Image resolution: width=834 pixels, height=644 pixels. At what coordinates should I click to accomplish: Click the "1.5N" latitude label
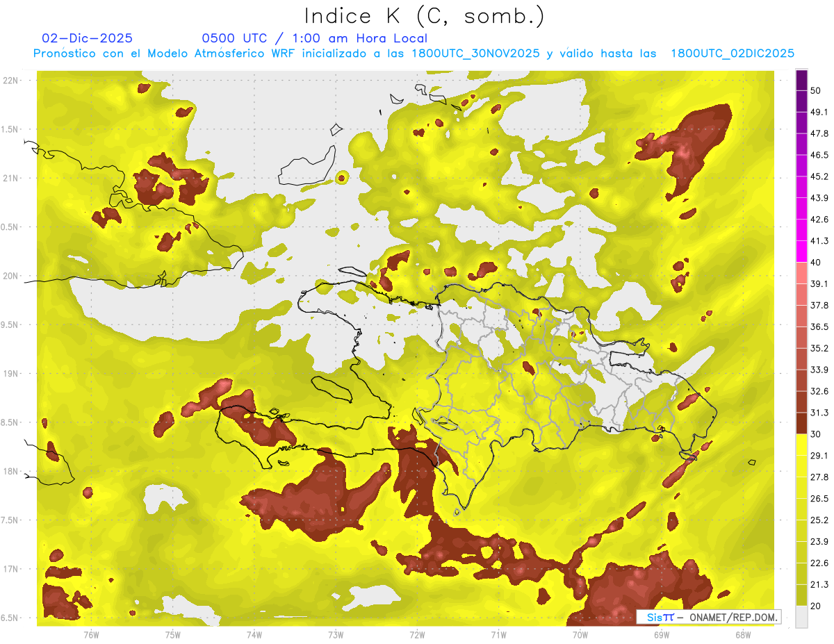[x=10, y=129]
